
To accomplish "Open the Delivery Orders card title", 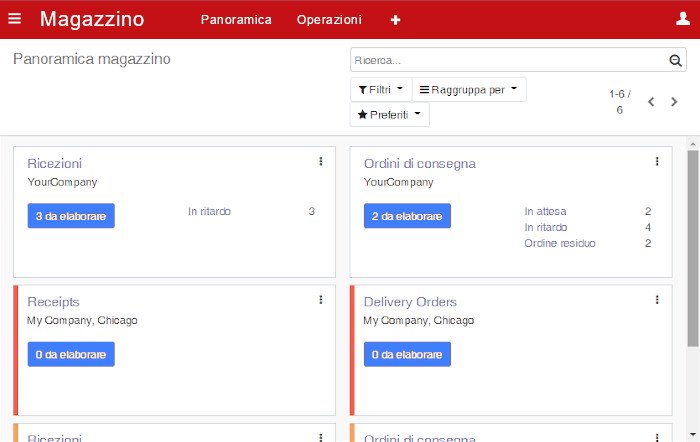I will point(410,302).
